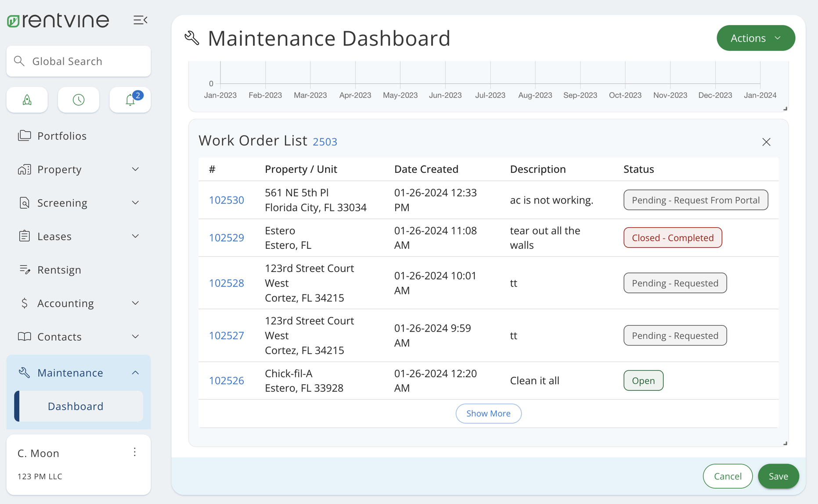Open the rocket quick-launch icon
Screen dimensions: 818x504
pyautogui.click(x=27, y=100)
